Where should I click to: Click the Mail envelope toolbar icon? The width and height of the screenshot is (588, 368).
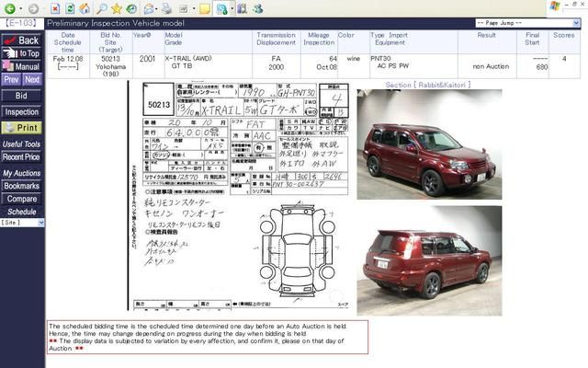(x=149, y=8)
